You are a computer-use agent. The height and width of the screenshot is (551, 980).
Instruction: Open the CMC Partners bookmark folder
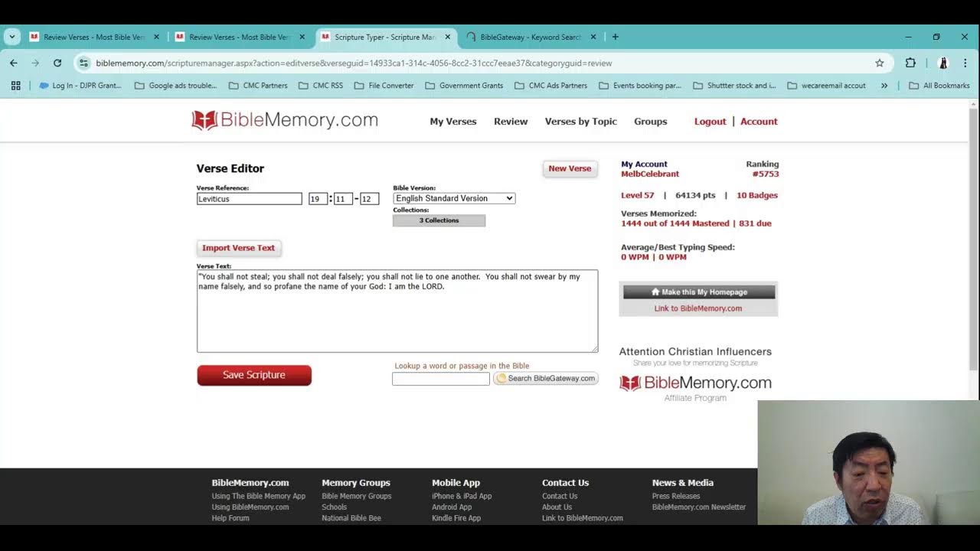[x=258, y=86]
